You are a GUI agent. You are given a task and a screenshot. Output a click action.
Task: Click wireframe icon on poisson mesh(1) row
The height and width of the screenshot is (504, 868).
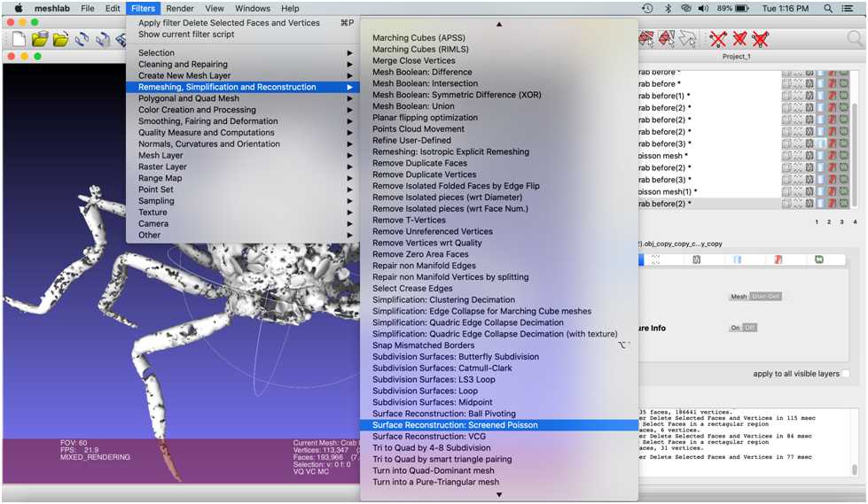point(809,191)
